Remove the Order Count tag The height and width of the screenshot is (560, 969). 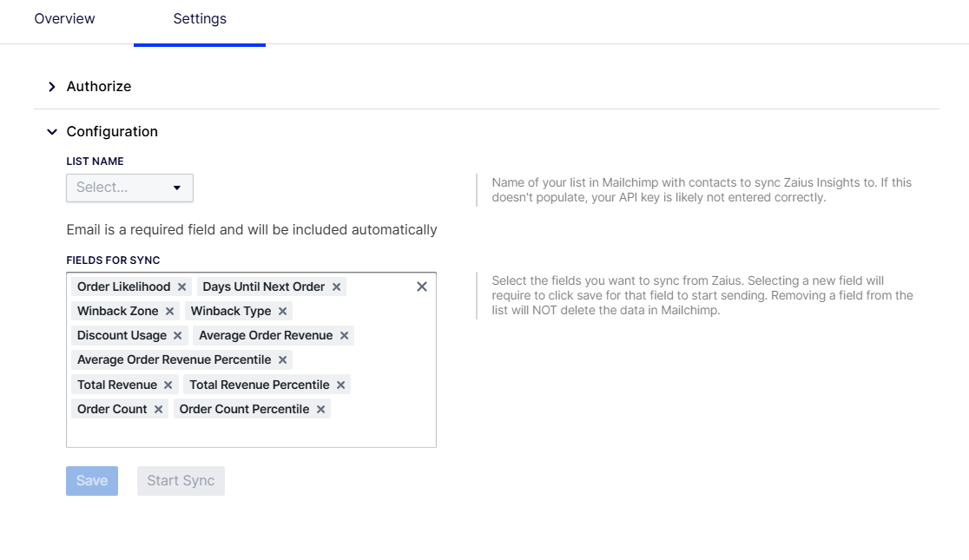tap(158, 409)
